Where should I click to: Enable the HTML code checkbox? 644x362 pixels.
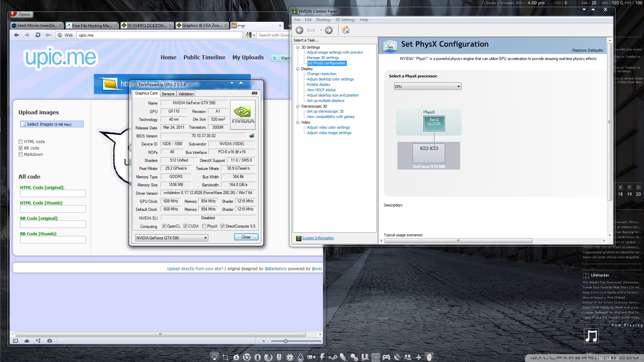tap(21, 142)
